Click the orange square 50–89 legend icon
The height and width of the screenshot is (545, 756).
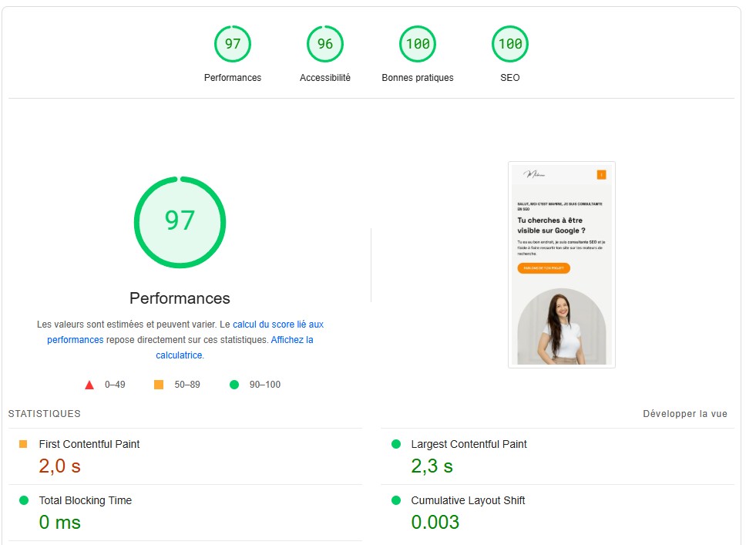(159, 385)
